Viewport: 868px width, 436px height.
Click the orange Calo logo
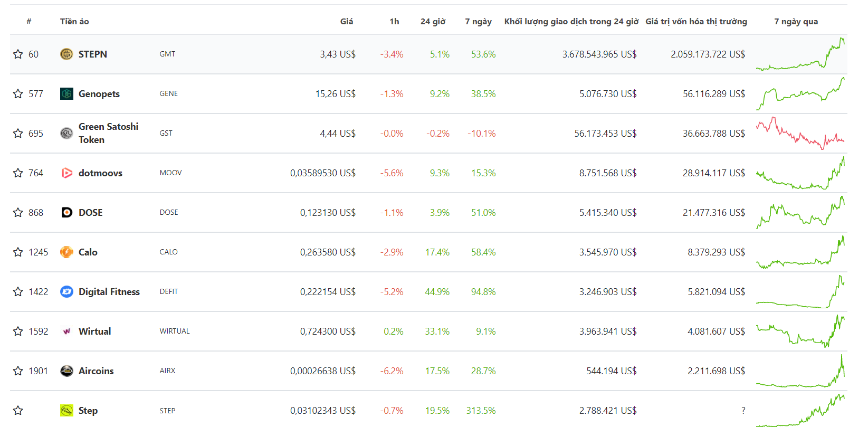coord(66,252)
